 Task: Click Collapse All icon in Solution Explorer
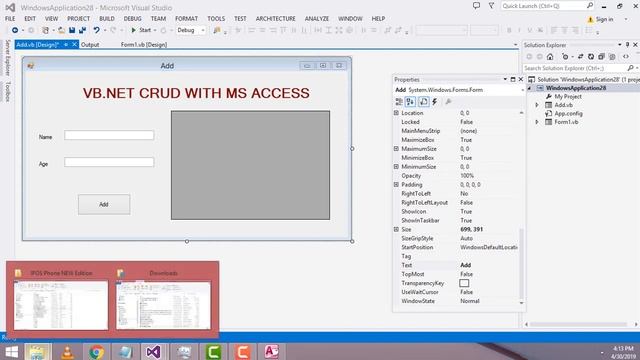click(x=601, y=57)
